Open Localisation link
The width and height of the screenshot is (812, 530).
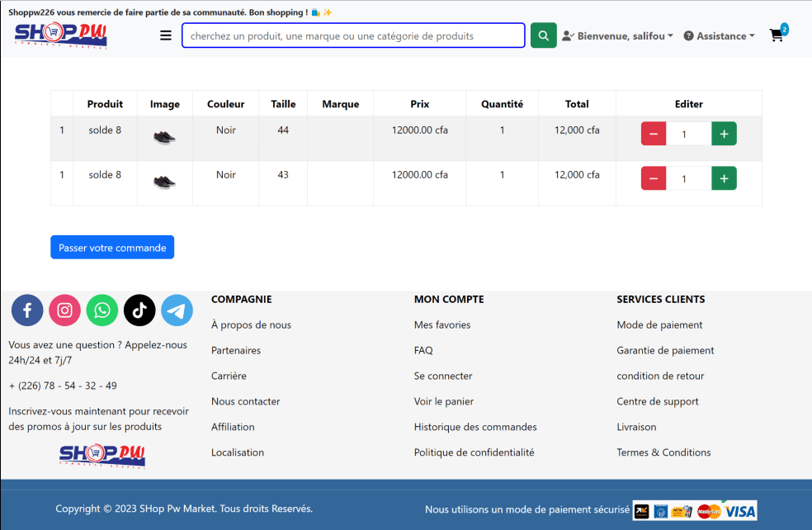[238, 452]
